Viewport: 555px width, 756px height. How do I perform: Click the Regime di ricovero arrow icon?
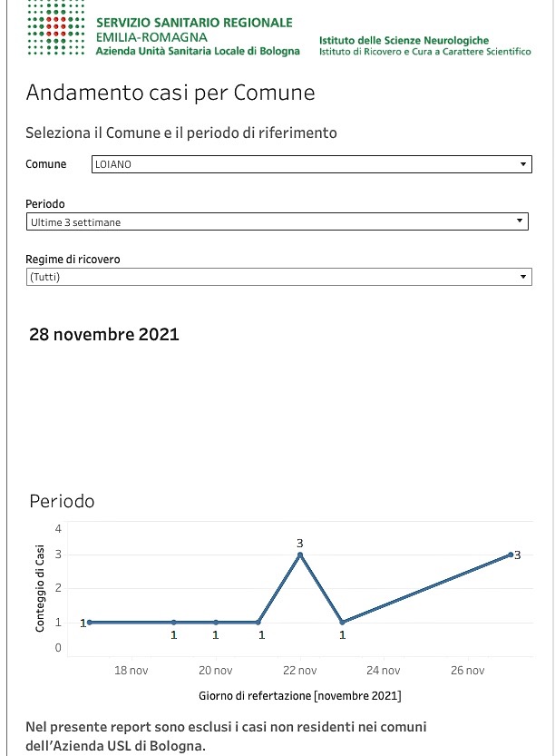click(x=523, y=277)
